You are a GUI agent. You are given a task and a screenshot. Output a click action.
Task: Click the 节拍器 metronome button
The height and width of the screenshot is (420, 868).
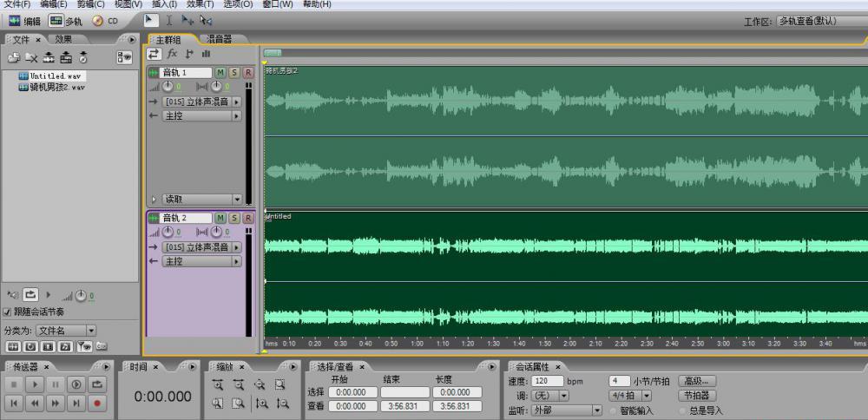[697, 396]
